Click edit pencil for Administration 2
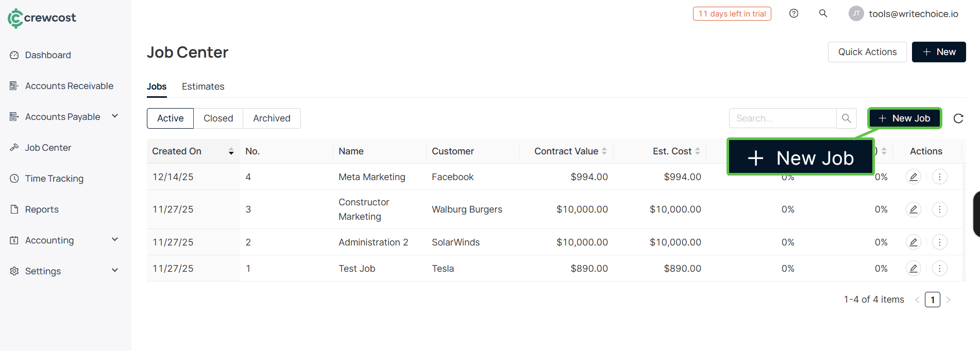This screenshot has height=351, width=980. [913, 242]
